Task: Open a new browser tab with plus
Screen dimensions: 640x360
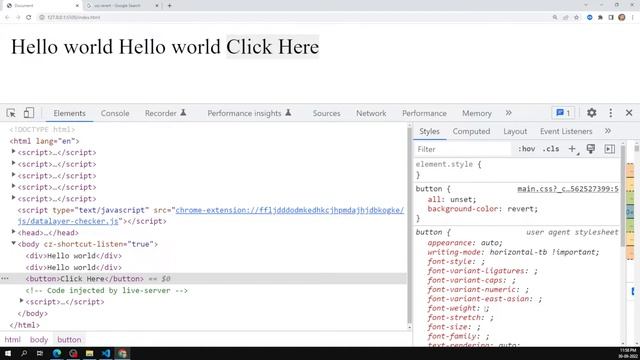Action: click(x=169, y=6)
